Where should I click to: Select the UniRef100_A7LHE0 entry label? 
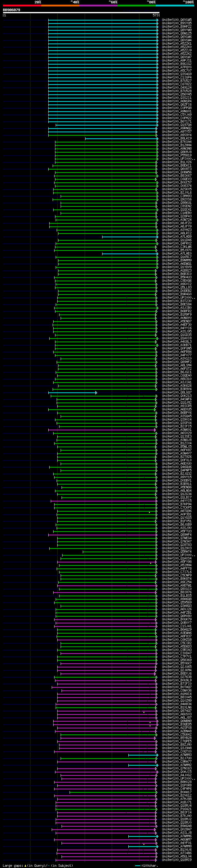pyautogui.click(x=177, y=254)
